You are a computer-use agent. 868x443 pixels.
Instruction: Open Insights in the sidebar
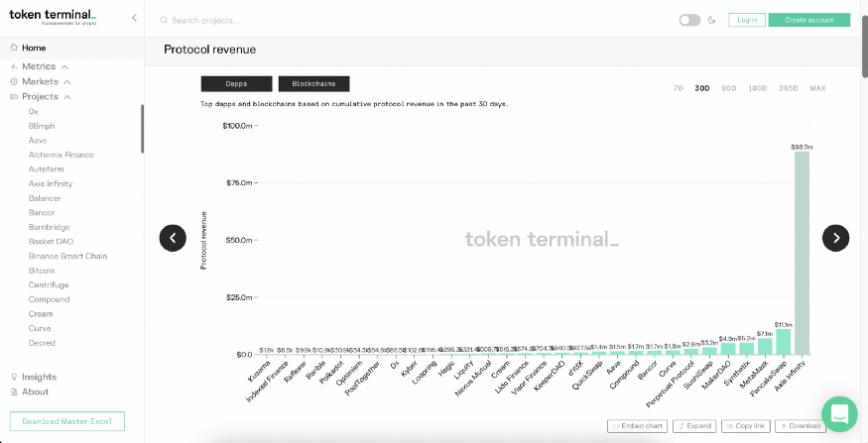(x=40, y=377)
